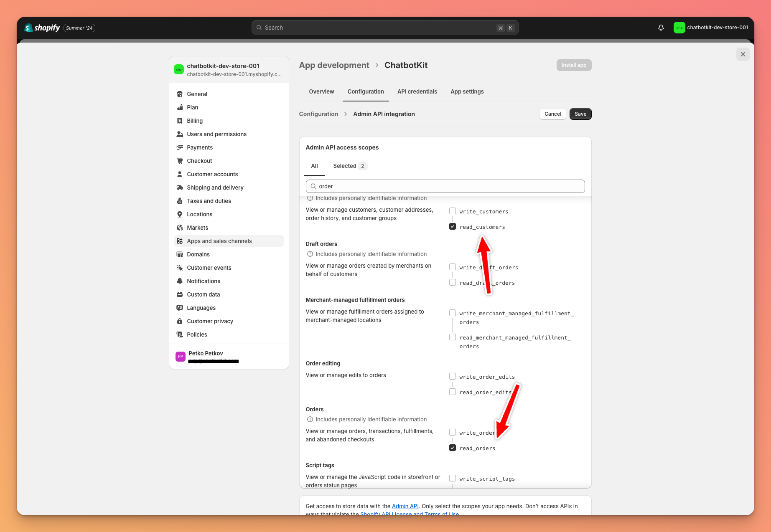Image resolution: width=771 pixels, height=532 pixels.
Task: Click the Notifications bell icon in sidebar
Action: tap(180, 281)
